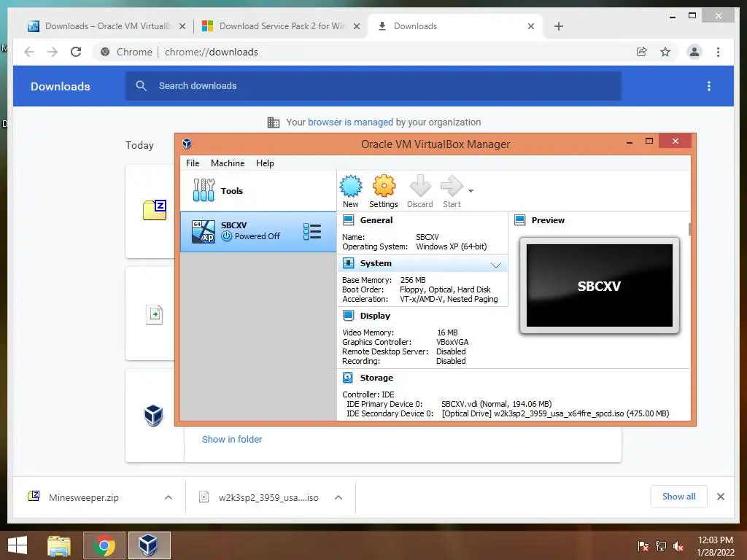The width and height of the screenshot is (747, 560).
Task: Click the SBCXV.vdi storage device entry
Action: point(496,404)
